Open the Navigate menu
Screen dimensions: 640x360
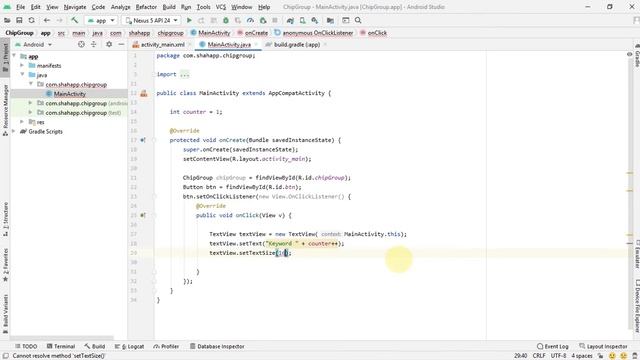pos(75,7)
